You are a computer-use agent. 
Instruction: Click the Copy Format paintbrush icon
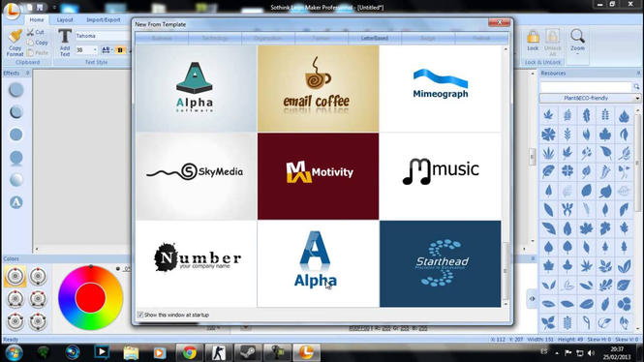15,36
